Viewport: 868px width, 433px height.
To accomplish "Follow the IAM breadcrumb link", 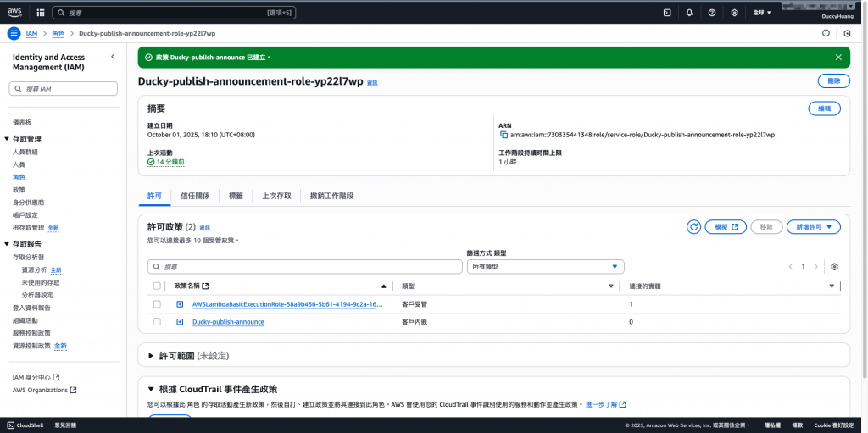I will (x=31, y=33).
